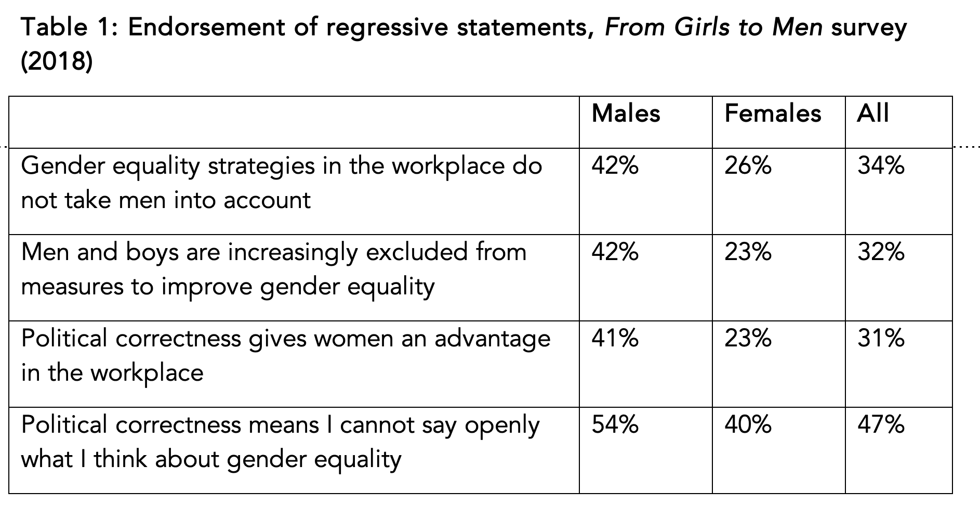
Task: Select the 'Females' column header cell
Action: [x=773, y=113]
